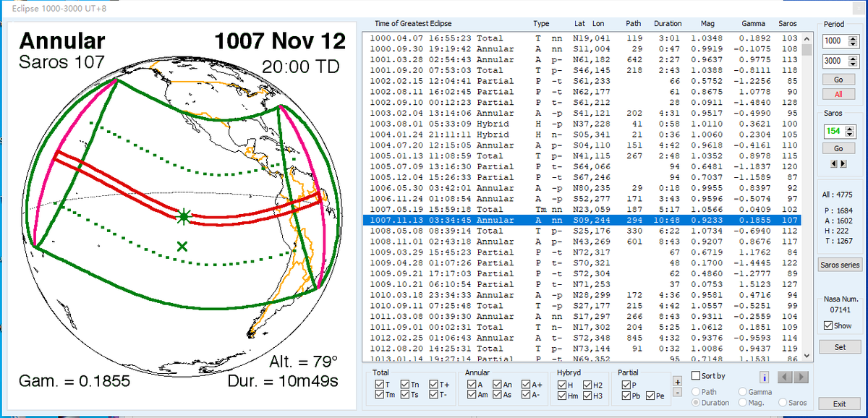Click the 'Saros' column header
868x418 pixels.
[x=788, y=24]
